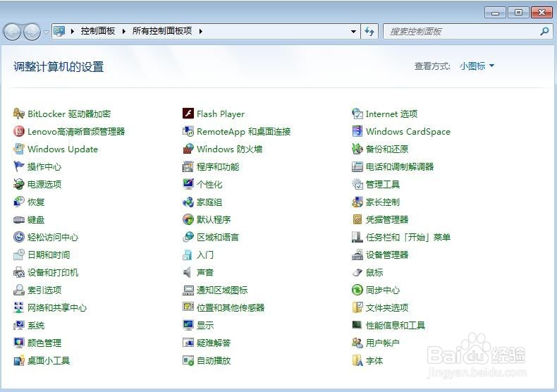The height and width of the screenshot is (392, 557).
Task: Click the Lenovo高清晰音频管理器 icon
Action: 19,131
